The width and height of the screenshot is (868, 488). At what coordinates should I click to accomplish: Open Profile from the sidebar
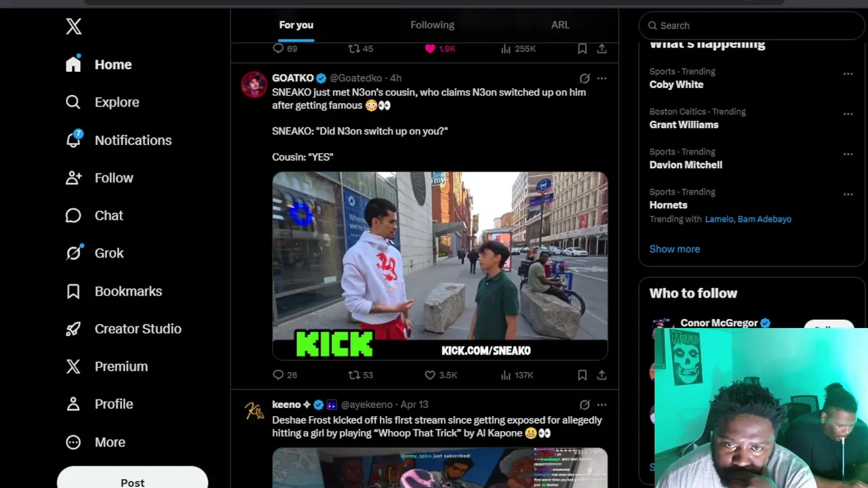point(100,404)
